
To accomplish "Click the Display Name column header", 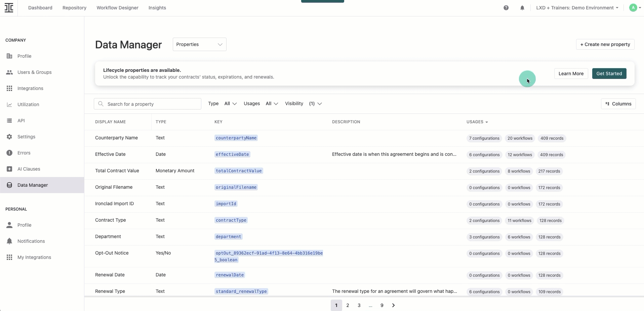I will [110, 122].
